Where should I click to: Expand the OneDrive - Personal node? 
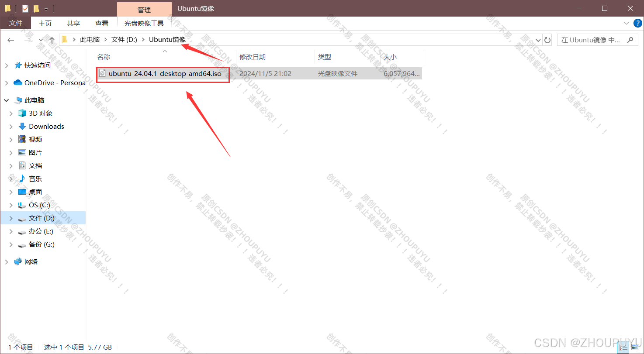tap(7, 83)
